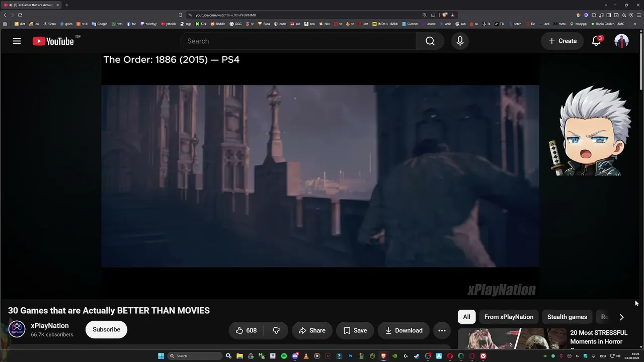Image resolution: width=644 pixels, height=362 pixels.
Task: Open Spotify from the taskbar
Action: click(284, 356)
